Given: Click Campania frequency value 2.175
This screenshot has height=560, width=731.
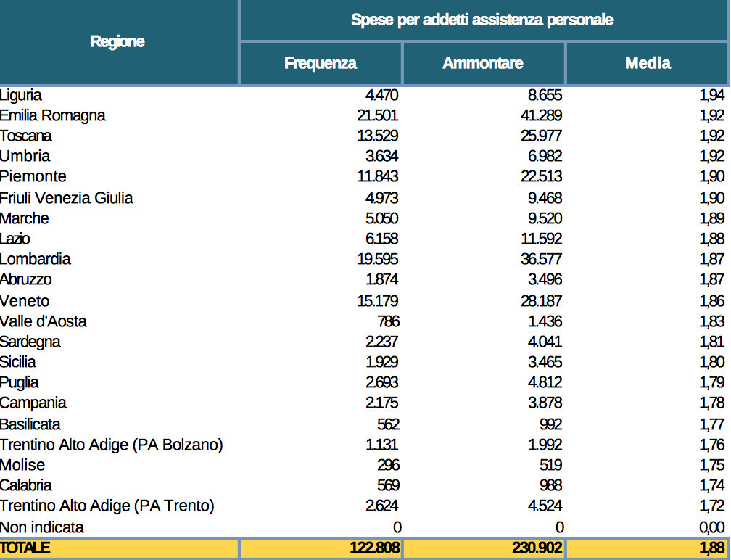Looking at the screenshot, I should pyautogui.click(x=381, y=403).
